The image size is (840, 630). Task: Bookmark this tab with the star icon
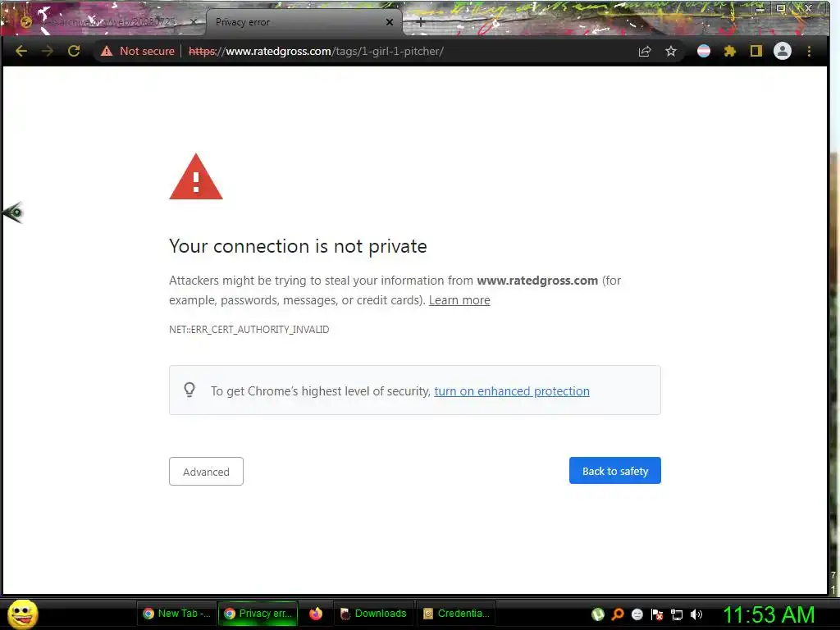[671, 52]
